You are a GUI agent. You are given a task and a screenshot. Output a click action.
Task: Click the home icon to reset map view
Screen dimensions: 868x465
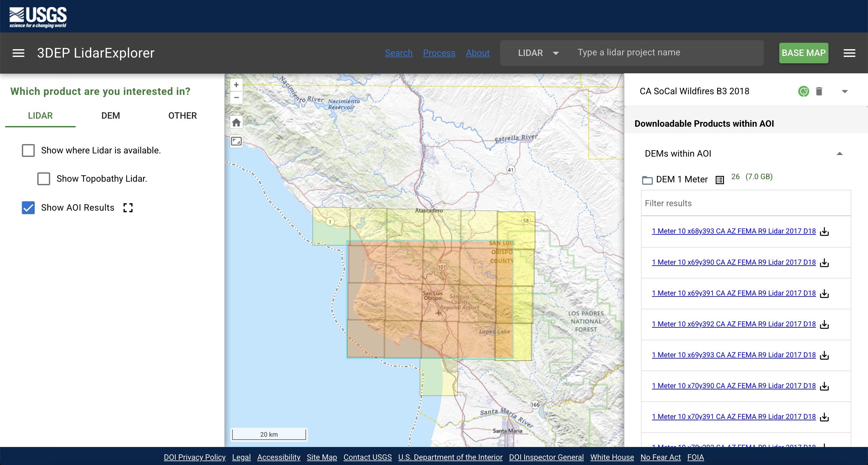(236, 122)
